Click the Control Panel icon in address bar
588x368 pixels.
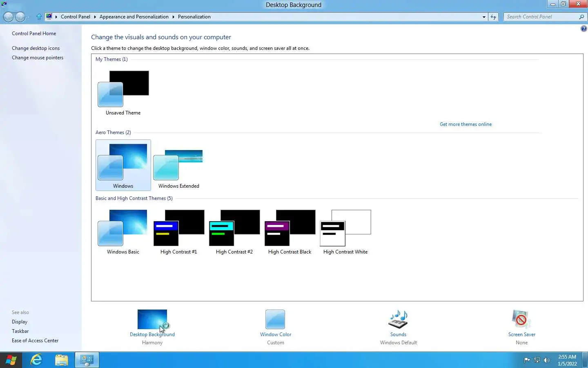(x=49, y=16)
